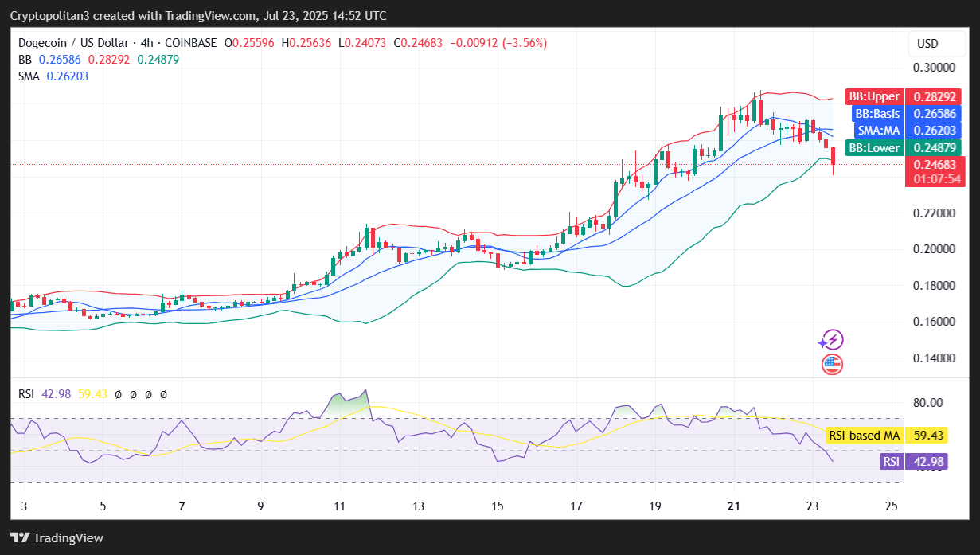Select the SMA indicator legend
The height and width of the screenshot is (555, 980).
(29, 76)
